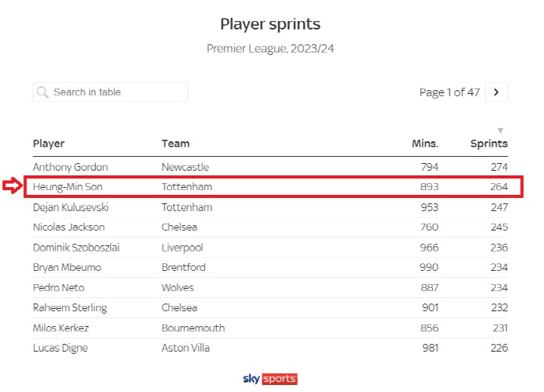This screenshot has width=544, height=392.
Task: Click Bryan Mbeumo's Brentford team cell
Action: coord(183,267)
